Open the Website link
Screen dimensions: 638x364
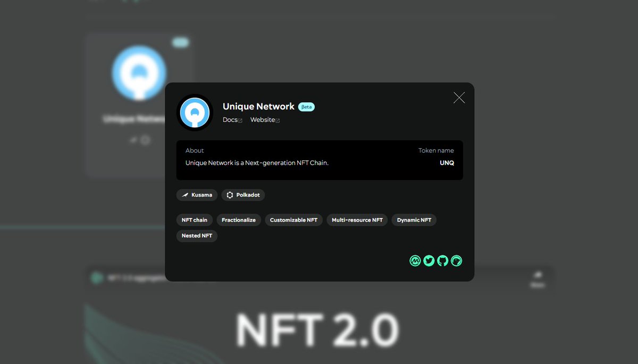coord(265,120)
